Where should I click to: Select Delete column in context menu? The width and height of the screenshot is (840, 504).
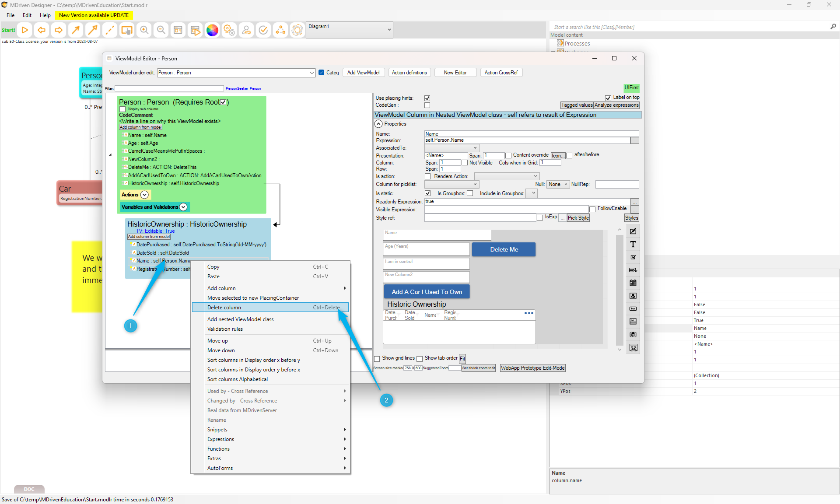point(224,308)
